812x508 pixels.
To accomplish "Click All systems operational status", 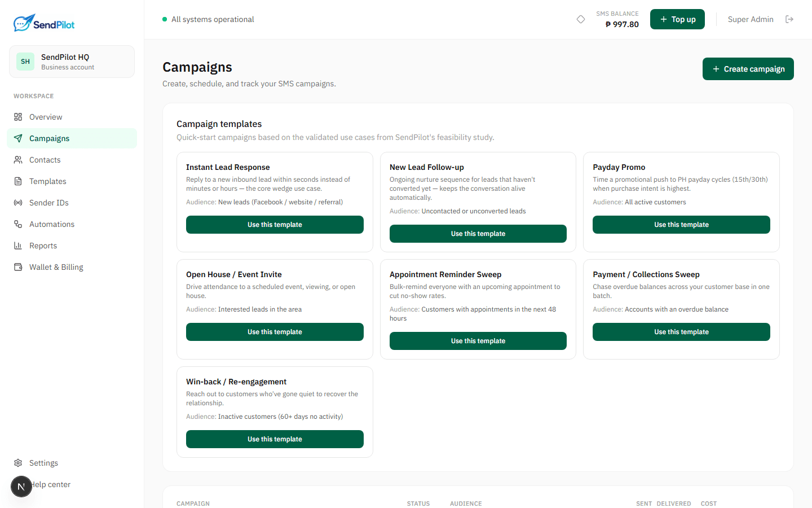I will [x=208, y=19].
